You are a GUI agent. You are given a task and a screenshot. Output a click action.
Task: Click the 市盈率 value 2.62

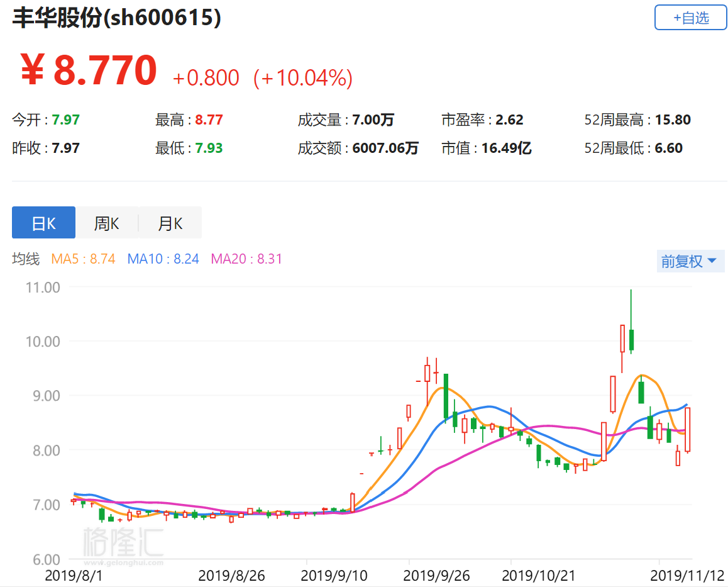pyautogui.click(x=509, y=120)
